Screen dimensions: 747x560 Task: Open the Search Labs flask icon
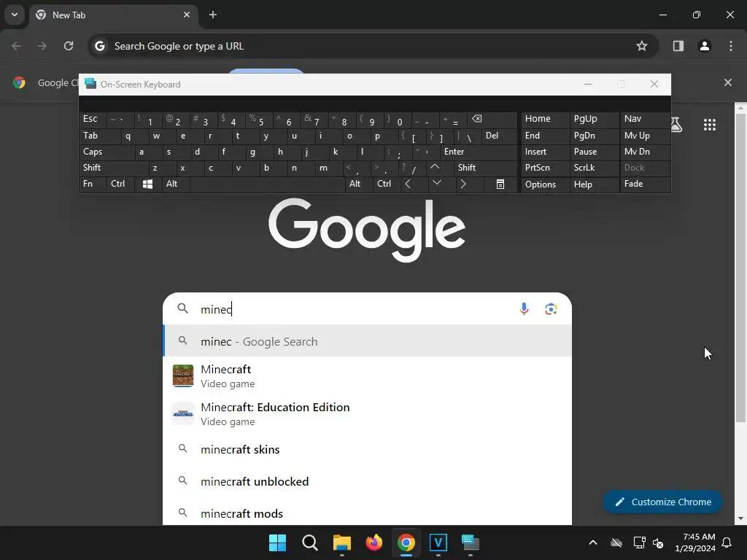pyautogui.click(x=676, y=125)
